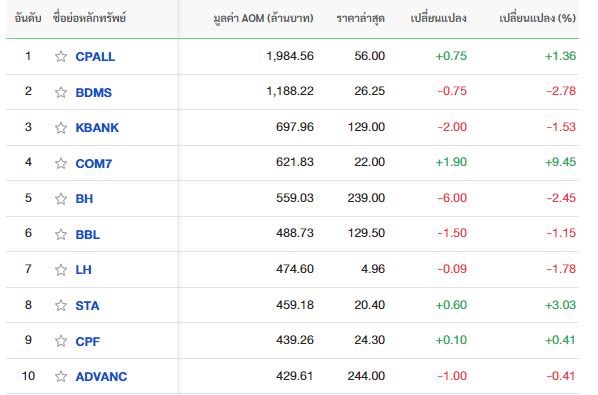
Task: Mark BH with the star icon
Action: click(61, 199)
